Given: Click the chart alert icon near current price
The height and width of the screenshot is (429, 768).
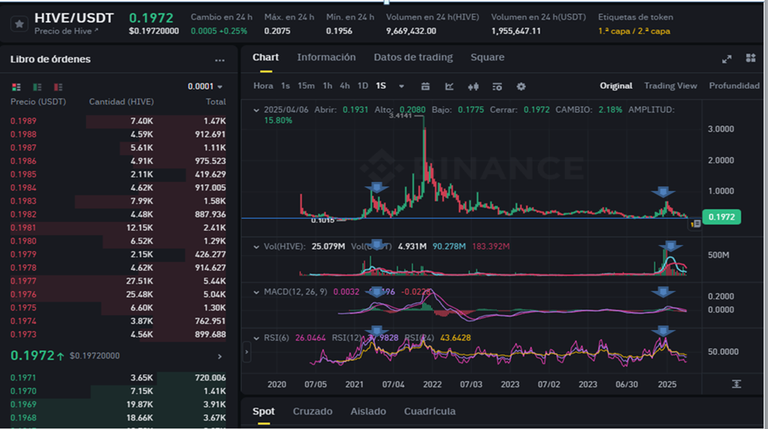Looking at the screenshot, I should click(x=695, y=224).
